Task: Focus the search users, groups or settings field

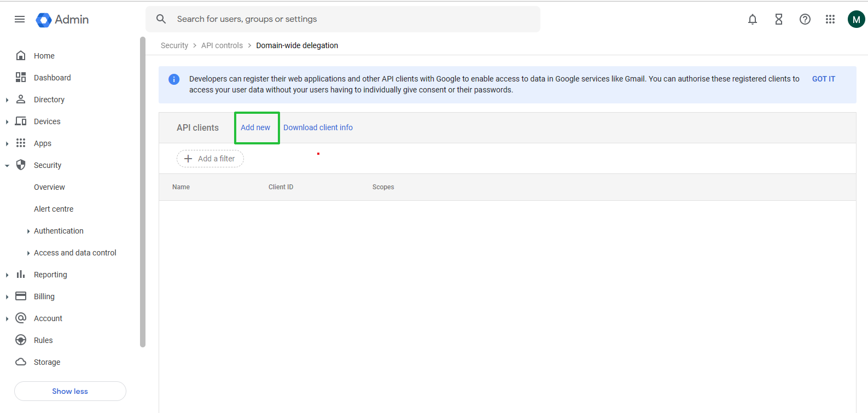Action: pos(343,19)
